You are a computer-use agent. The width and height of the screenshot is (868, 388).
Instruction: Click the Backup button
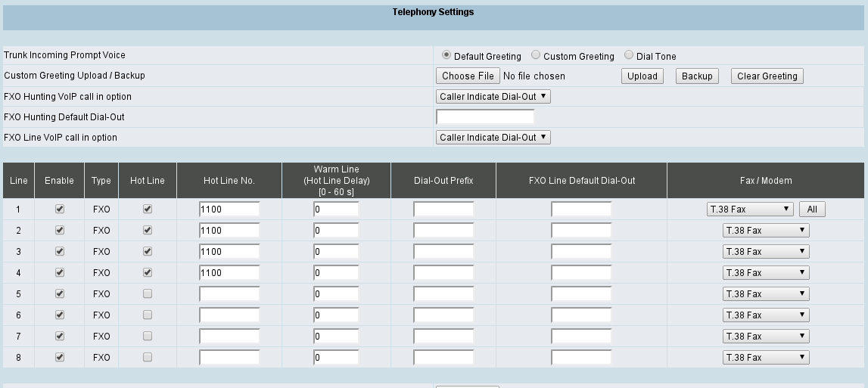tap(697, 76)
